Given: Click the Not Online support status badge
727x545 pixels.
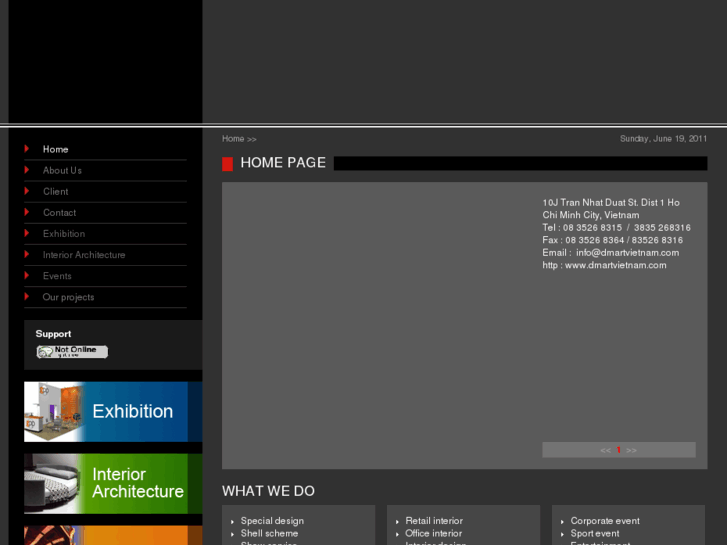Looking at the screenshot, I should (72, 352).
